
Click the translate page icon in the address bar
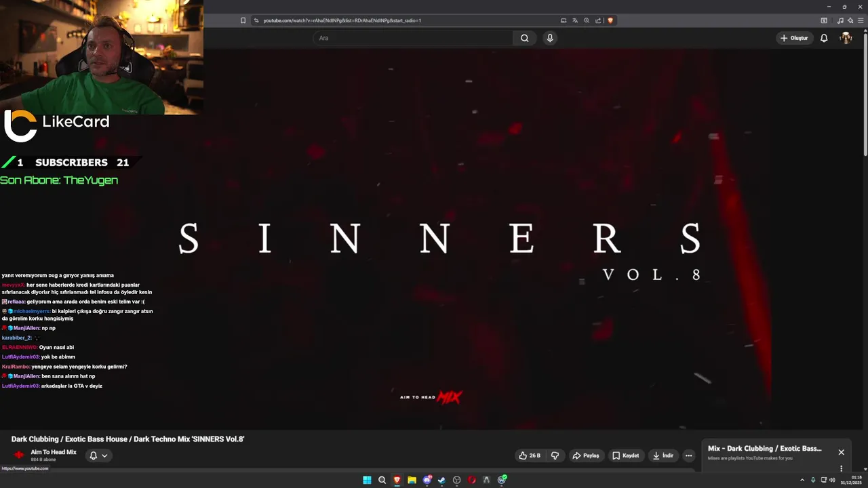pyautogui.click(x=575, y=20)
